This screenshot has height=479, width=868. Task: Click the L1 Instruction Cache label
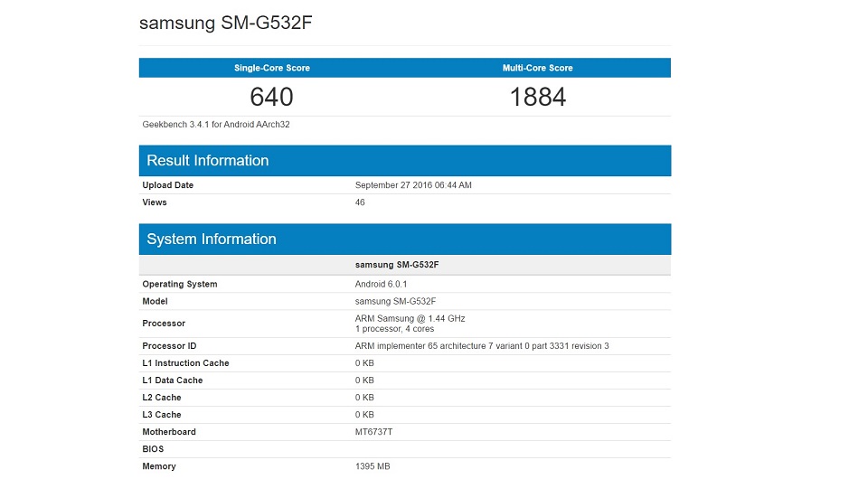(185, 363)
